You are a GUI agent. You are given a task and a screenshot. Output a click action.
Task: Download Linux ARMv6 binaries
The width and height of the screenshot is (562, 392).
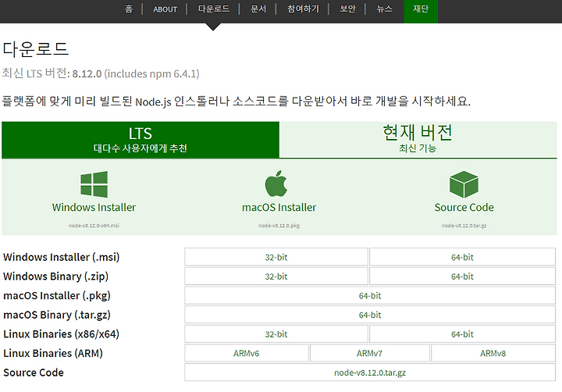246,353
